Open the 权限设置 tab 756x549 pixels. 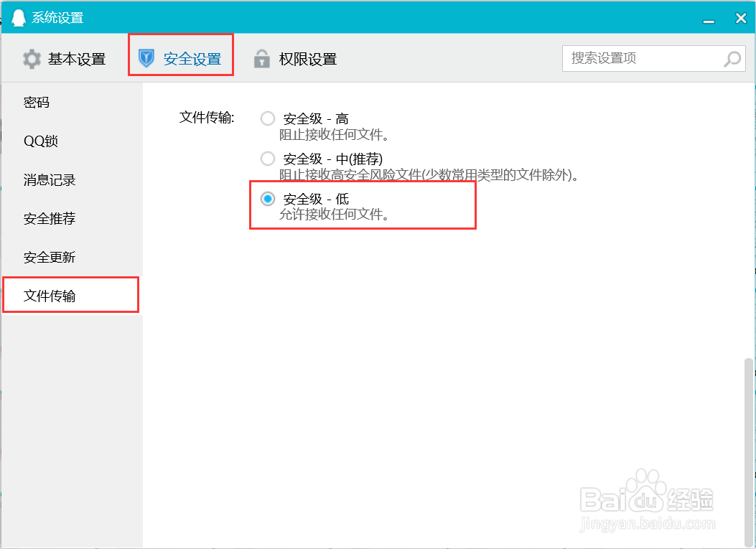tap(295, 59)
